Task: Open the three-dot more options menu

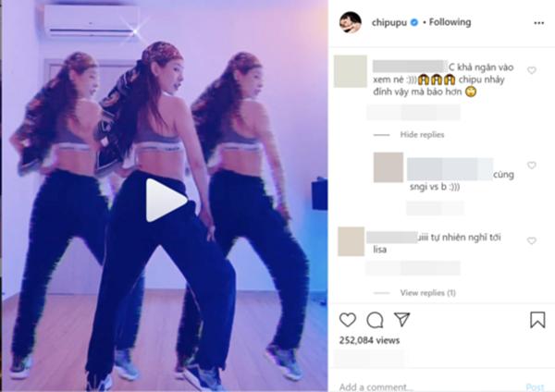Action: (x=538, y=23)
